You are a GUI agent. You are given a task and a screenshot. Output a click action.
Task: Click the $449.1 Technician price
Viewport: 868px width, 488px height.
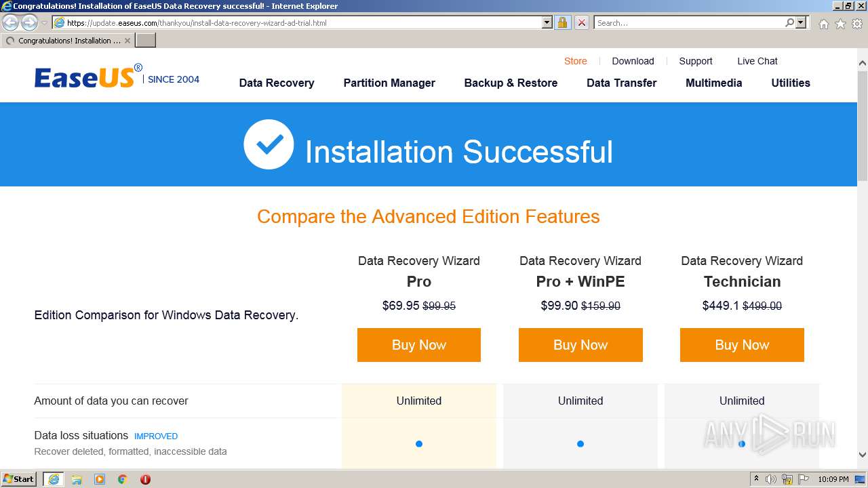(721, 306)
